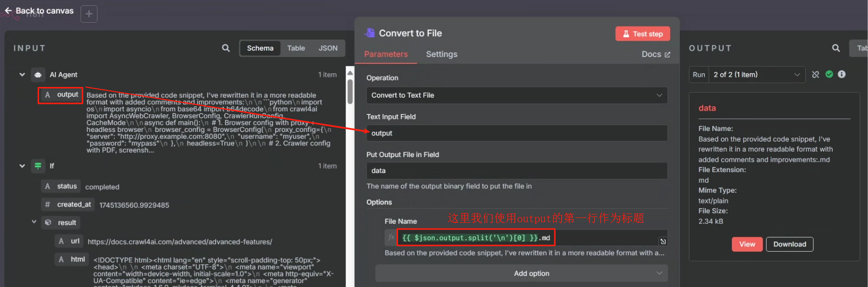Click the View file button

tap(747, 244)
